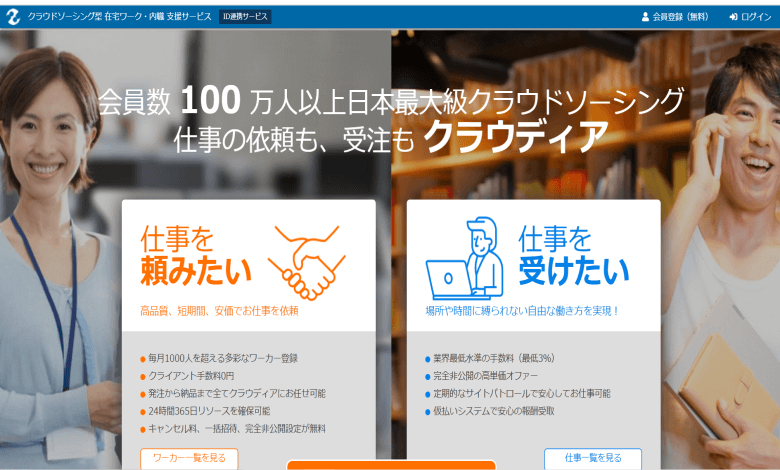Click text 高品質、短期間、安価でお仕事を依頼
The width and height of the screenshot is (780, 470).
pos(219,311)
